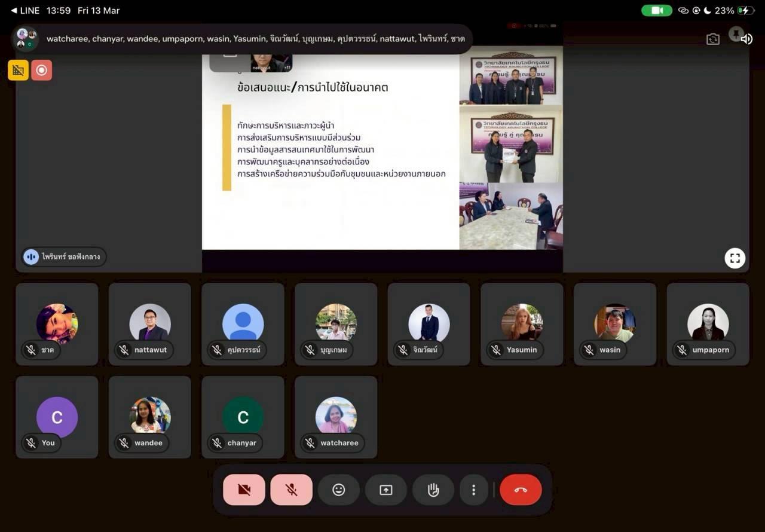Toggle the speaker audio output icon

click(x=746, y=39)
